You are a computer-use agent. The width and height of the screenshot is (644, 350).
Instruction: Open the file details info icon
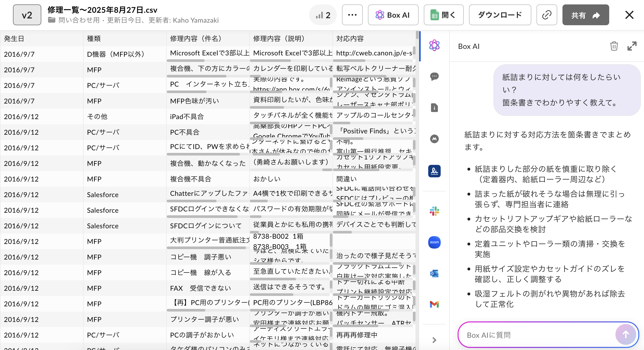(434, 107)
